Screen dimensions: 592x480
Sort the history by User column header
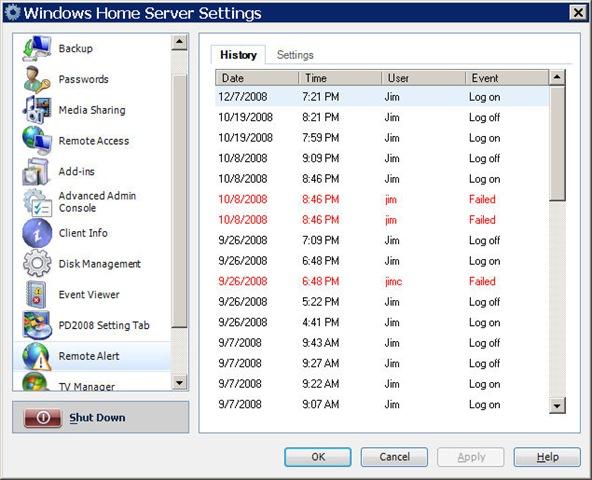(x=423, y=78)
